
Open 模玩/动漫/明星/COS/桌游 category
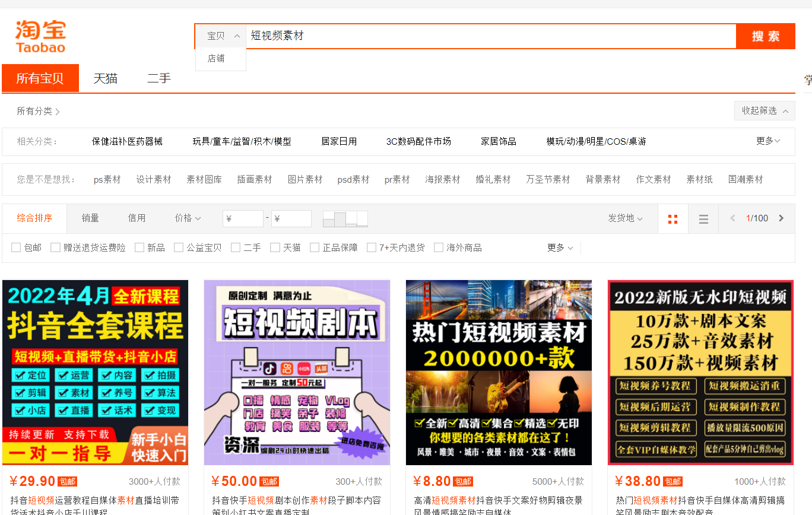tap(596, 141)
